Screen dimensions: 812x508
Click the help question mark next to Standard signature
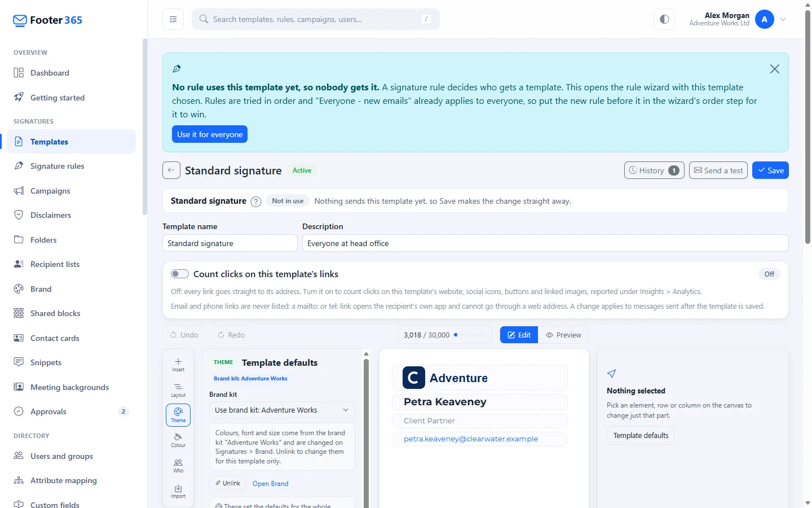[x=255, y=202]
